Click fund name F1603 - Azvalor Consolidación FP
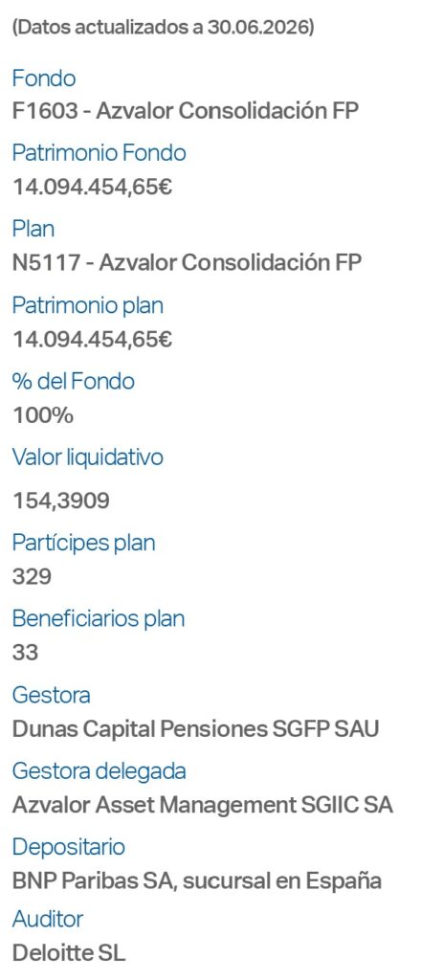421x980 pixels. 186,111
